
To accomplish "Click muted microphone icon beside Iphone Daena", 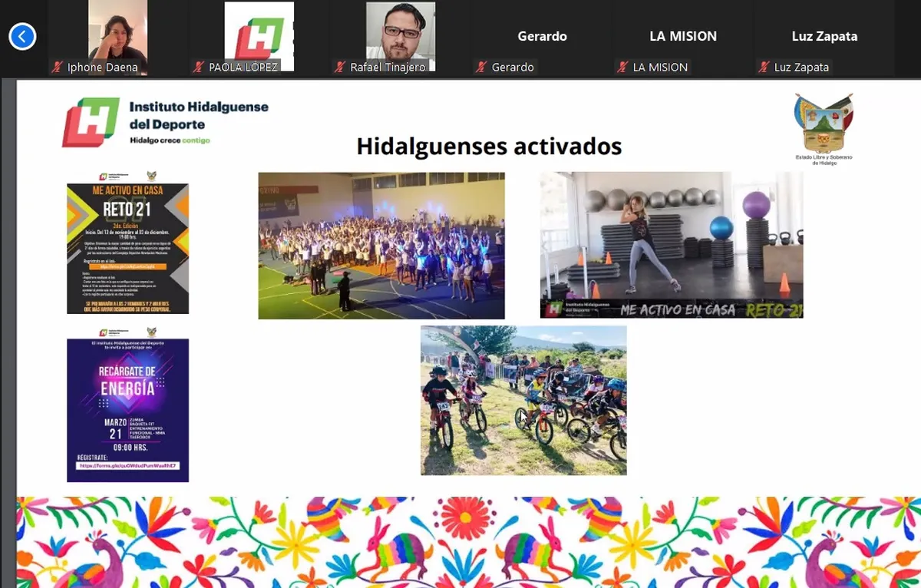I will coord(57,68).
